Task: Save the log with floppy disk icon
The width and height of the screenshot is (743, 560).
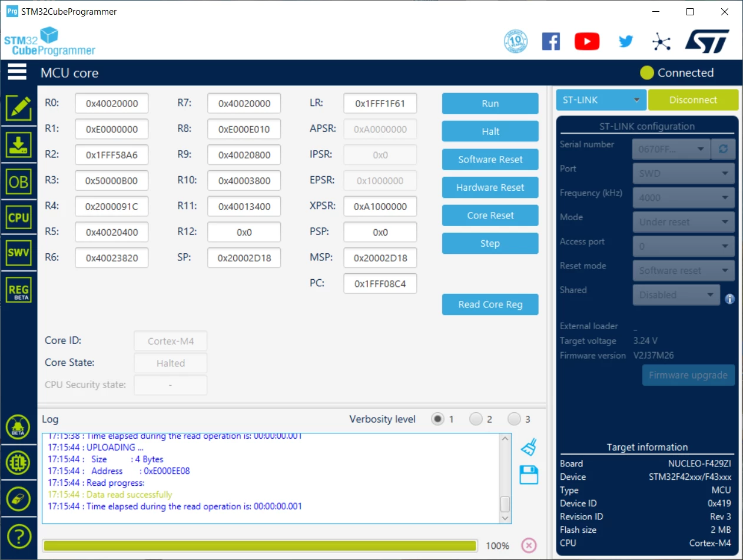Action: coord(529,475)
